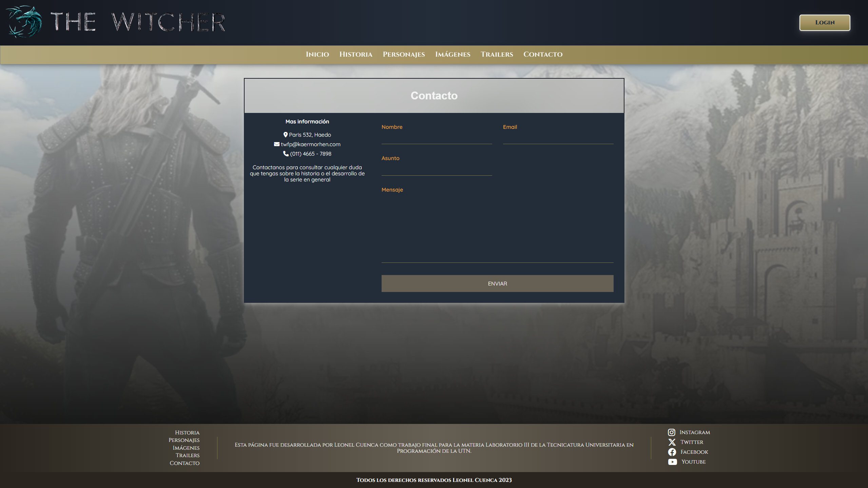Click the "The Witcher" title logo text

click(138, 22)
